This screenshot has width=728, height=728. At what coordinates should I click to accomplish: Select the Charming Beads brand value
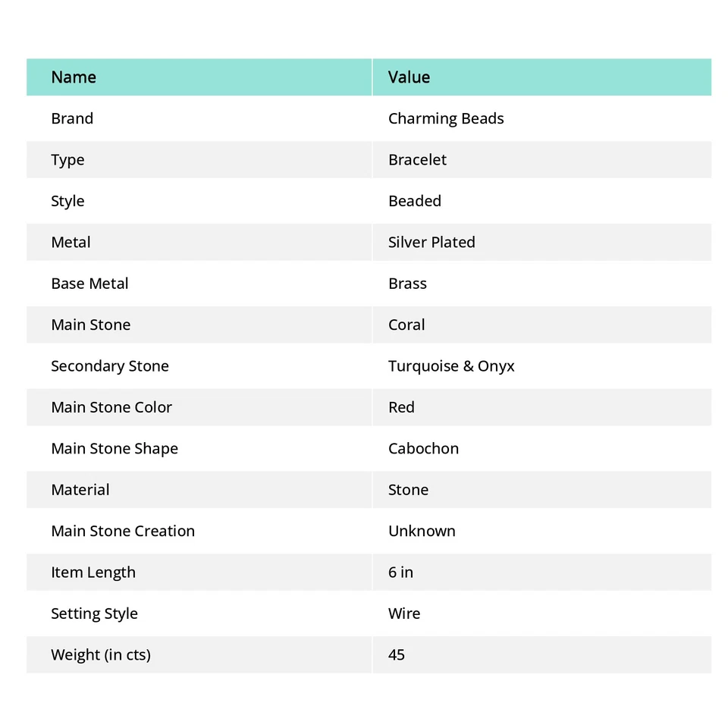(x=446, y=119)
